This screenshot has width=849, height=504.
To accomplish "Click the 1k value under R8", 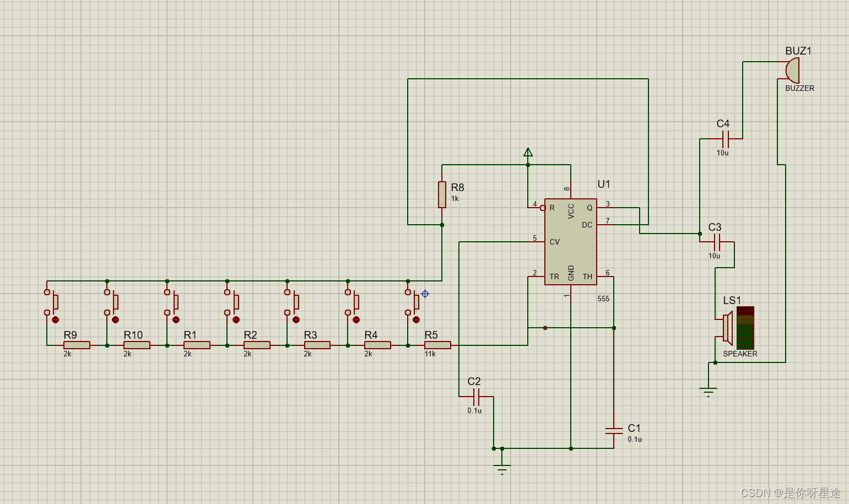I will (455, 199).
